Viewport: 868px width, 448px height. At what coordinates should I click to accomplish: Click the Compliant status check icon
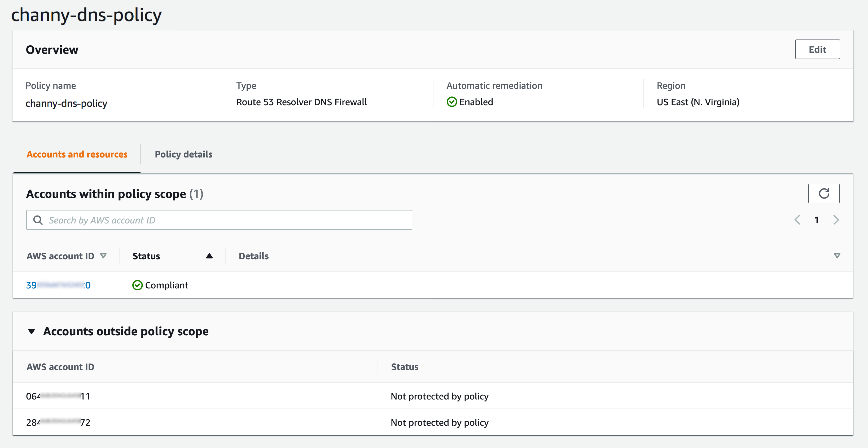coord(137,285)
